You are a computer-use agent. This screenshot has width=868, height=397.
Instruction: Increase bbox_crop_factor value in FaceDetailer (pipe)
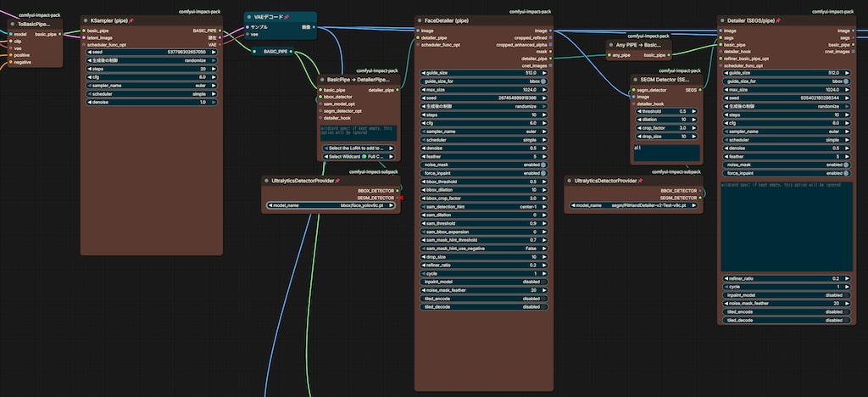(x=545, y=198)
